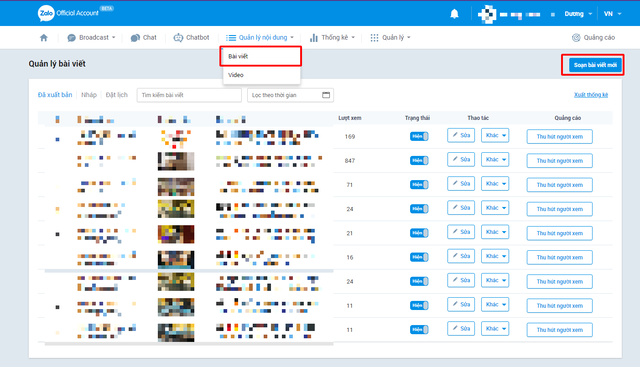Click the Broadcast speech bubble icon

71,38
